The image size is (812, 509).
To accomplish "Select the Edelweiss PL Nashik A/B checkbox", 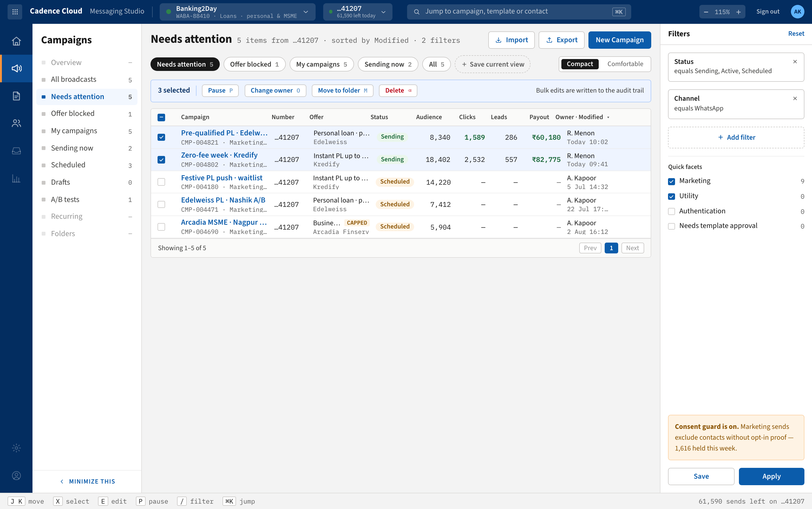I will point(161,204).
